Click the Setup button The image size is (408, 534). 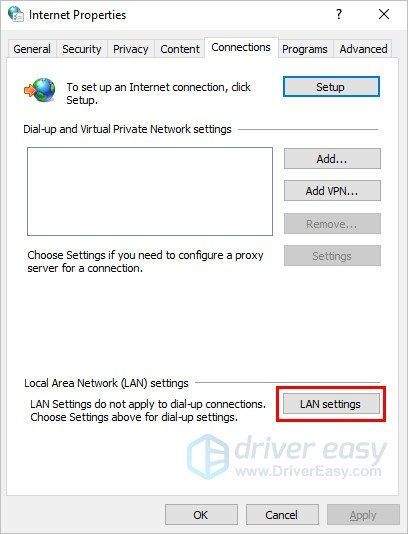pyautogui.click(x=331, y=87)
